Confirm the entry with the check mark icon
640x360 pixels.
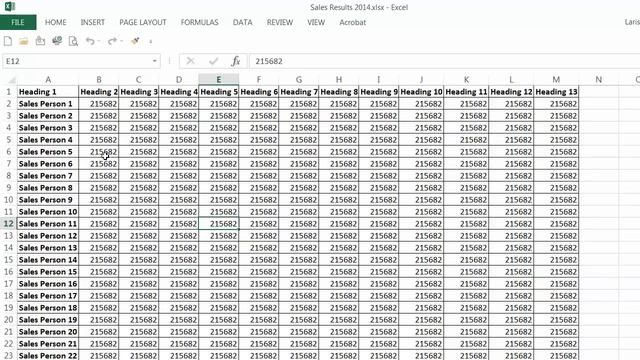pyautogui.click(x=213, y=61)
